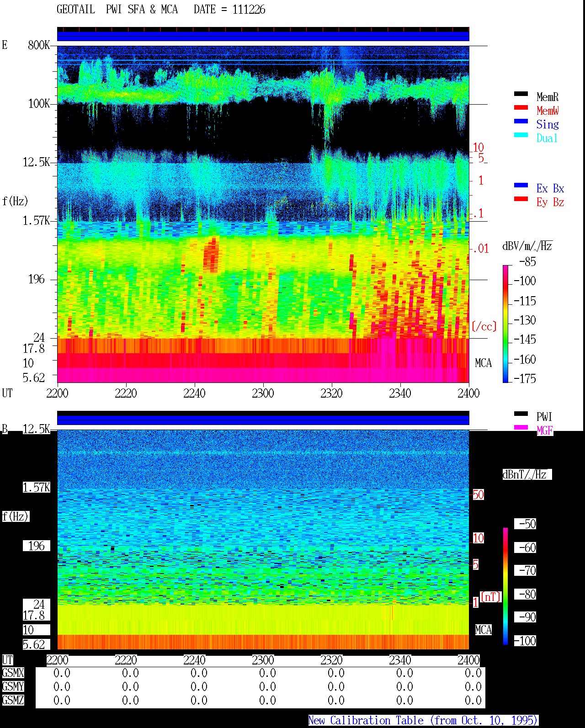The width and height of the screenshot is (585, 728).
Task: Click the red 50 label on the B panel
Action: click(478, 494)
